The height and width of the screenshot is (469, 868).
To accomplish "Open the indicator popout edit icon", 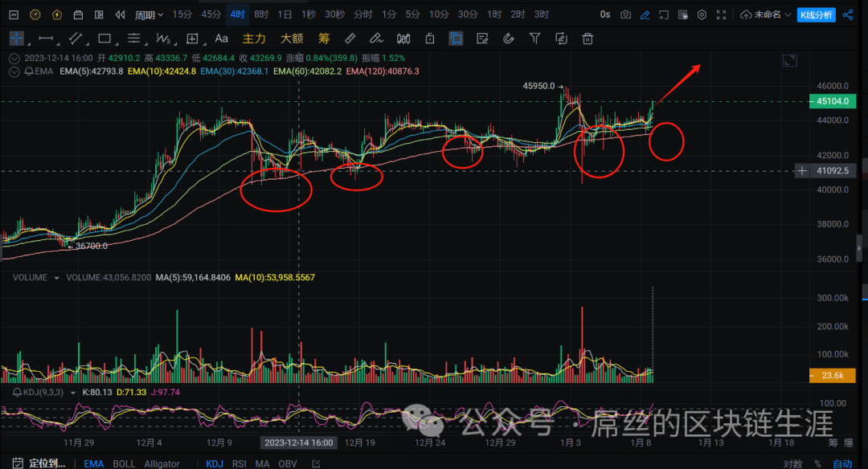I will click(316, 464).
